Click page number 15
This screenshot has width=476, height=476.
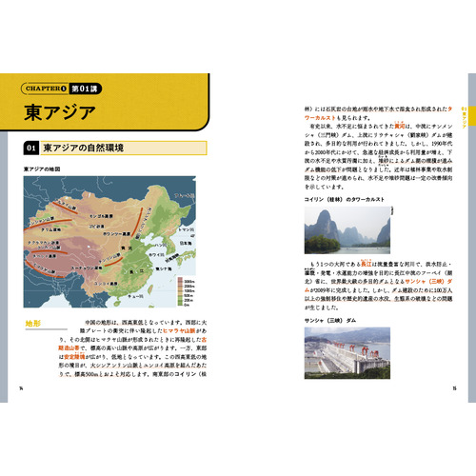(x=454, y=388)
